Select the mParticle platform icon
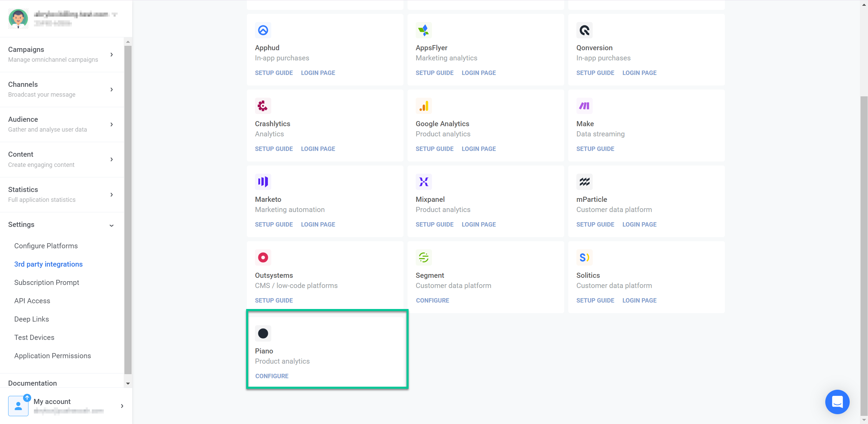This screenshot has width=868, height=424. point(585,182)
